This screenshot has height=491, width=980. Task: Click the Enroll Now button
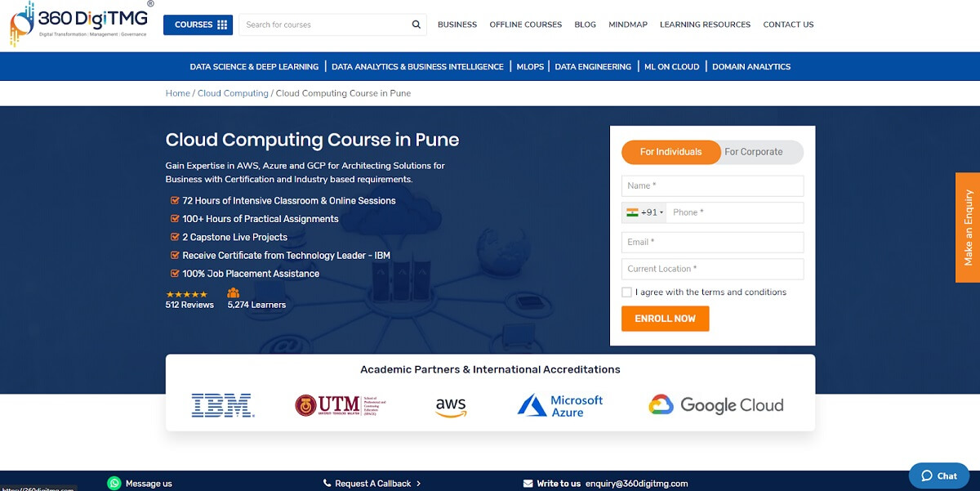(x=665, y=319)
